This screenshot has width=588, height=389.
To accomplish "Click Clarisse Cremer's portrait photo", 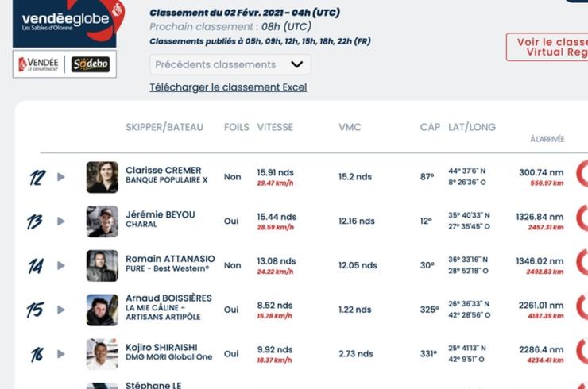I will pyautogui.click(x=102, y=177).
